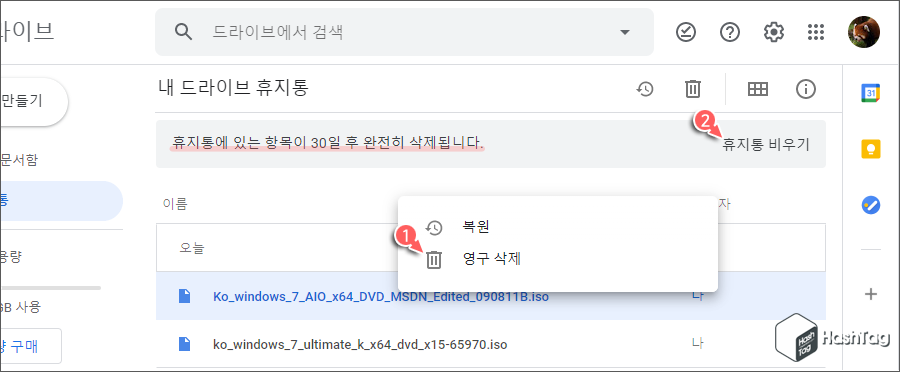
Task: Get add-ons with the plus icon
Action: click(871, 294)
